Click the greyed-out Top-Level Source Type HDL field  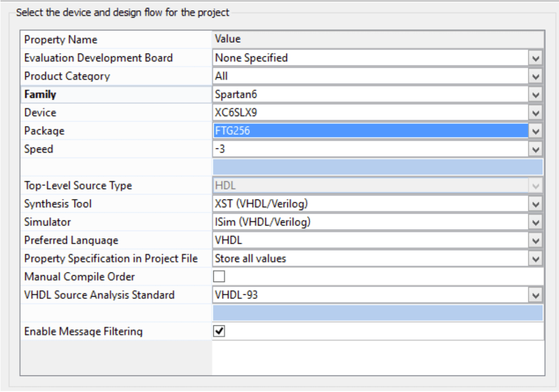point(370,185)
